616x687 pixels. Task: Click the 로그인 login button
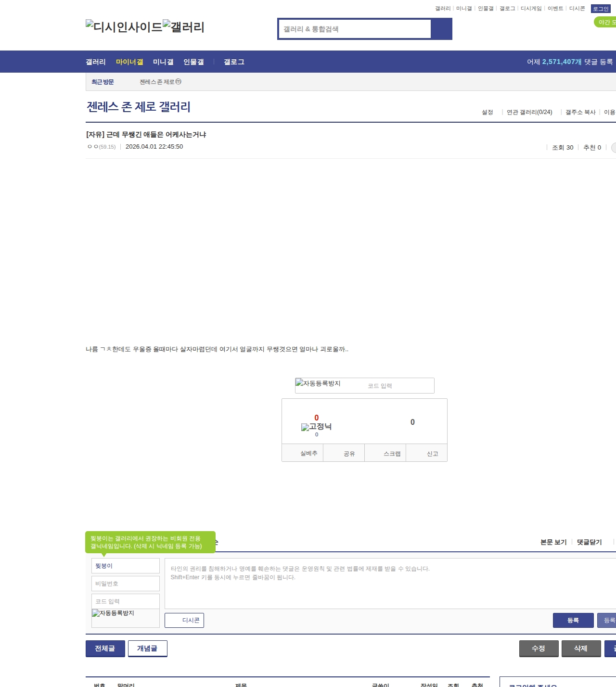601,9
